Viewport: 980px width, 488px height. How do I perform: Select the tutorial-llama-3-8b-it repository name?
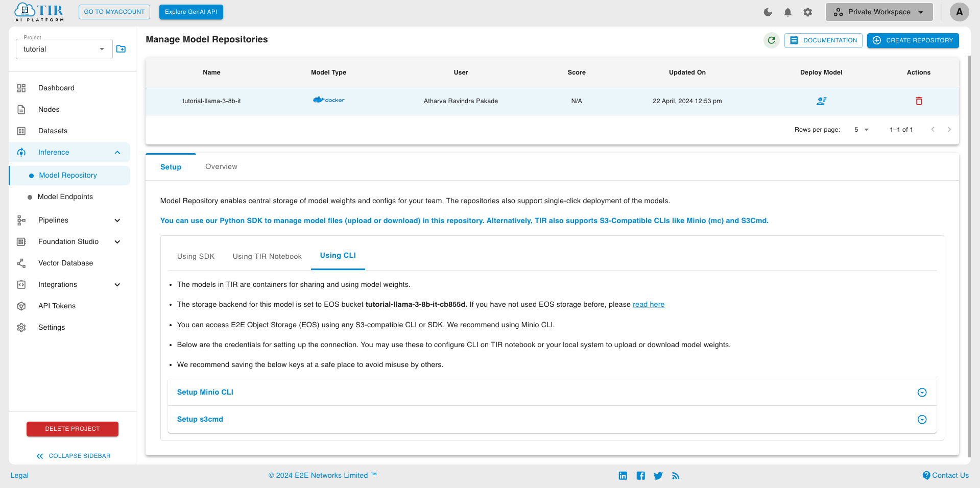(211, 101)
